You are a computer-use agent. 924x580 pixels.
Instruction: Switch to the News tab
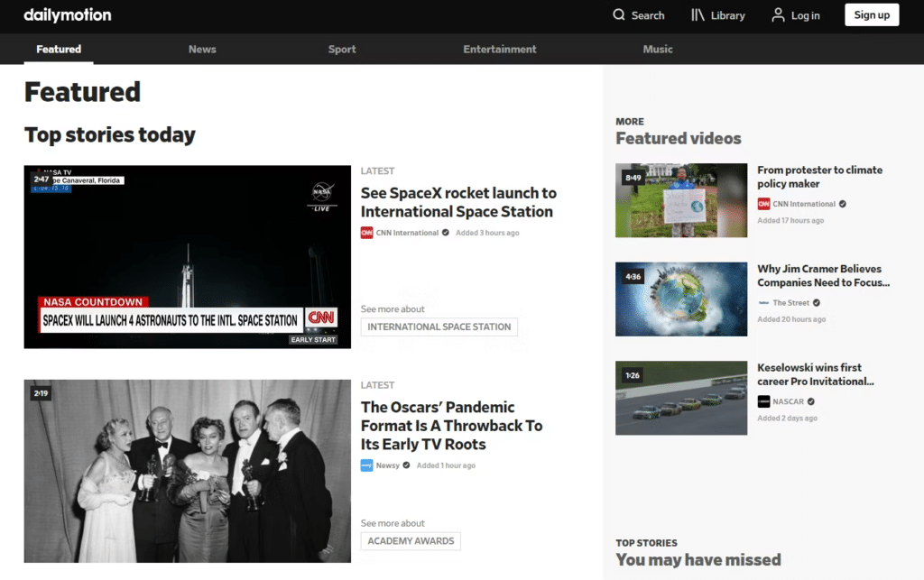point(202,49)
